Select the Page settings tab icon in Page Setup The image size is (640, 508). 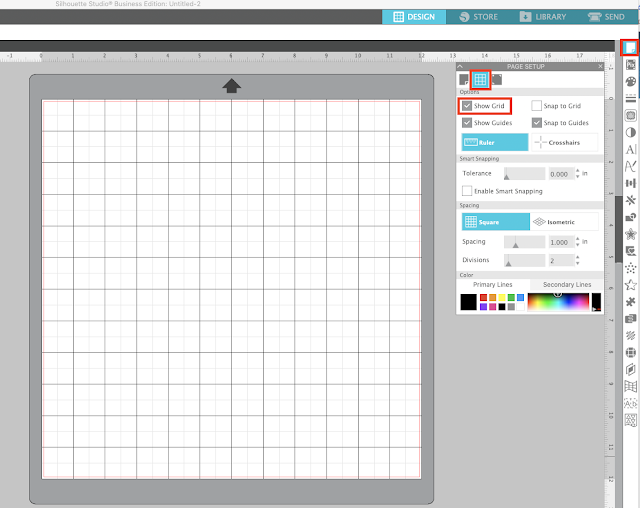(x=464, y=80)
